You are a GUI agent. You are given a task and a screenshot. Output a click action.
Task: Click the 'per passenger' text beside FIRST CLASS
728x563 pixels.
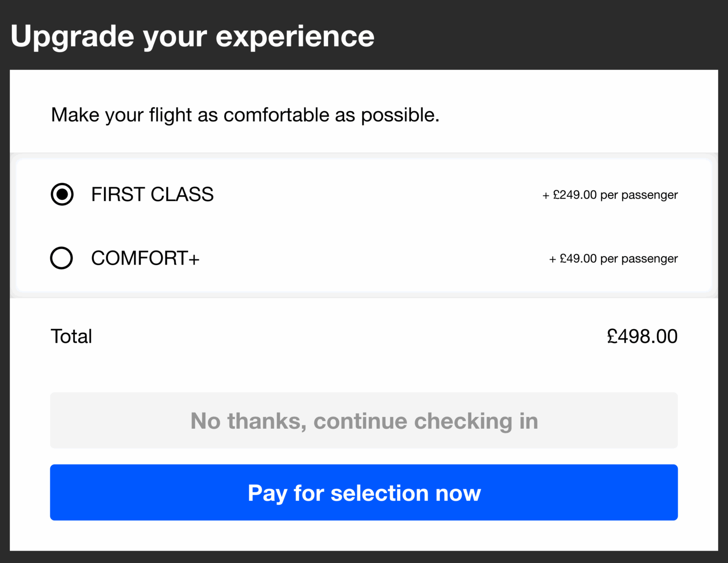point(639,195)
